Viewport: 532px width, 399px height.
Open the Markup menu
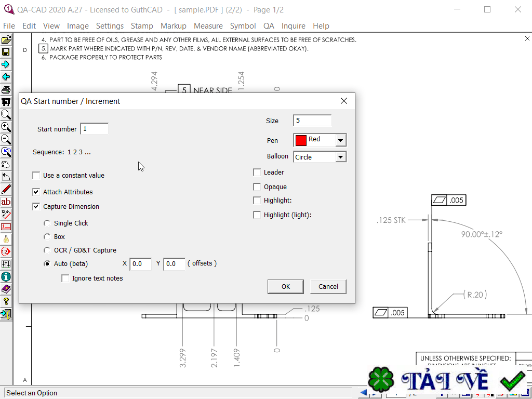(x=173, y=25)
